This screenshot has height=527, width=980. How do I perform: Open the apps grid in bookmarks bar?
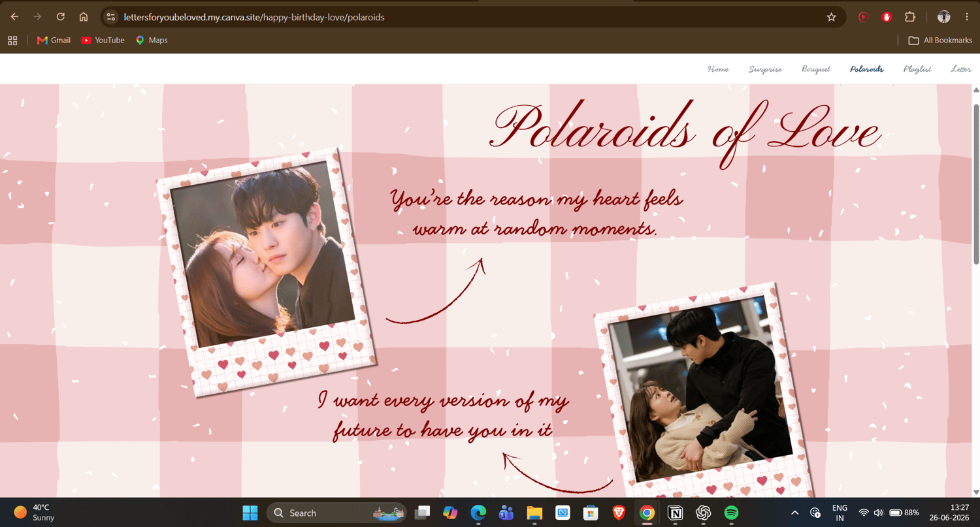coord(12,40)
